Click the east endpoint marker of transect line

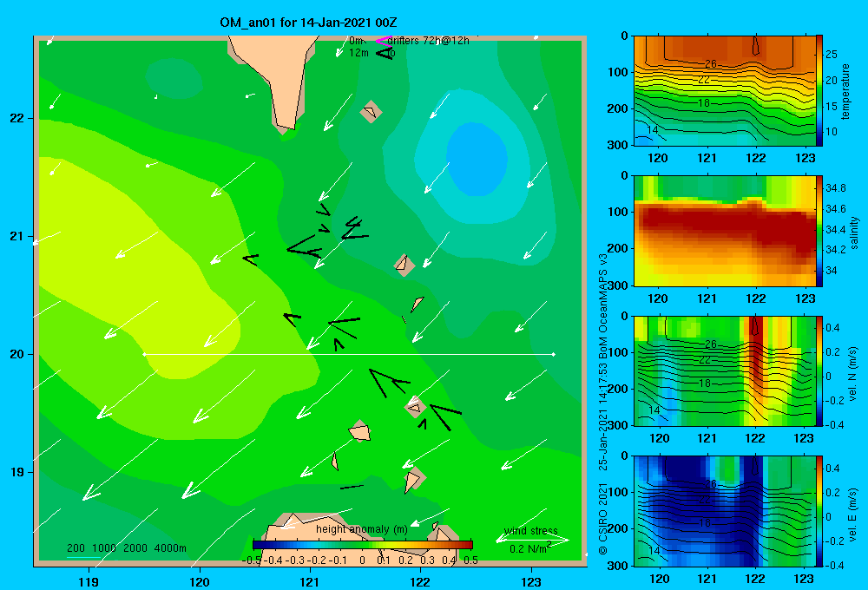553,354
